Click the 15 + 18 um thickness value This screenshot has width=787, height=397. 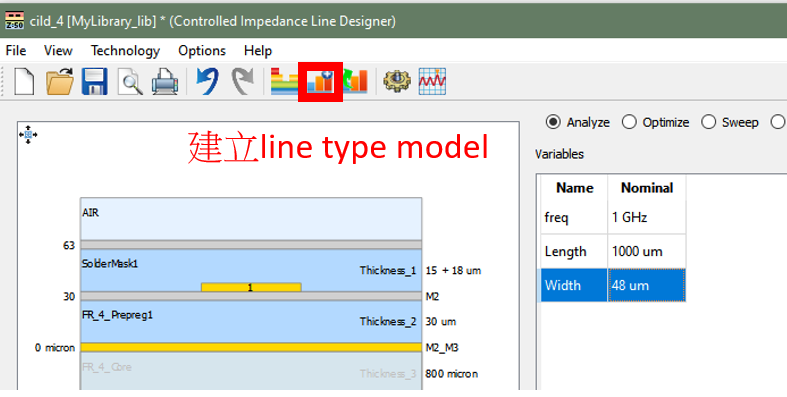click(x=453, y=271)
